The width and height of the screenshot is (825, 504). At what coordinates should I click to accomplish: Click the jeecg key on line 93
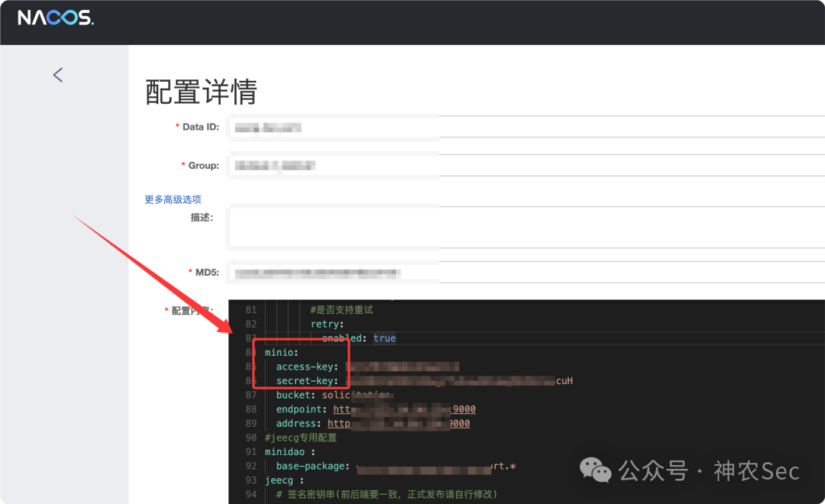(x=279, y=480)
